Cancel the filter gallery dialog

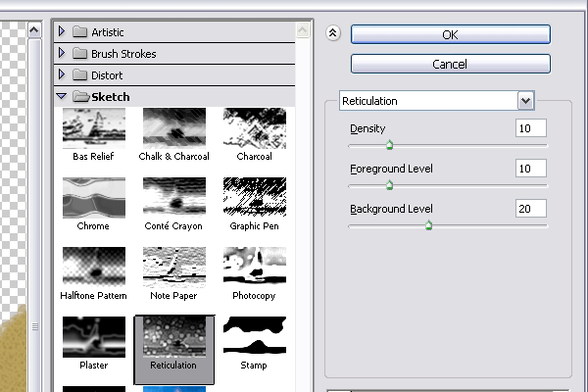click(451, 64)
